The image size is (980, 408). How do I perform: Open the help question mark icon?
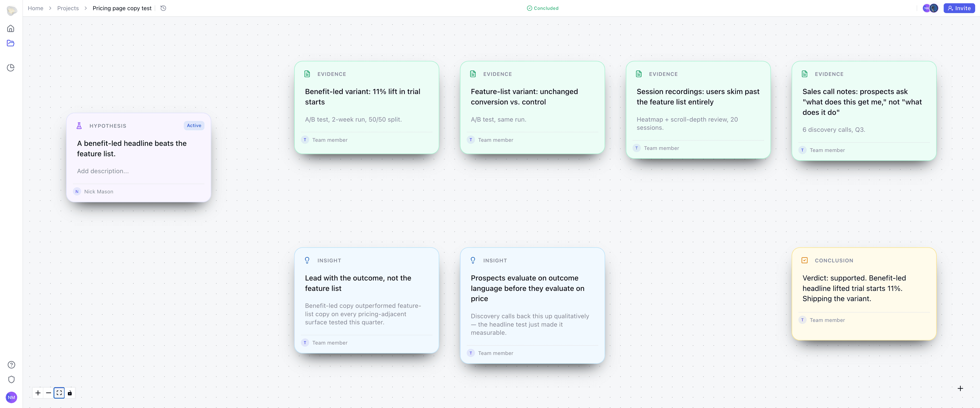click(x=11, y=365)
